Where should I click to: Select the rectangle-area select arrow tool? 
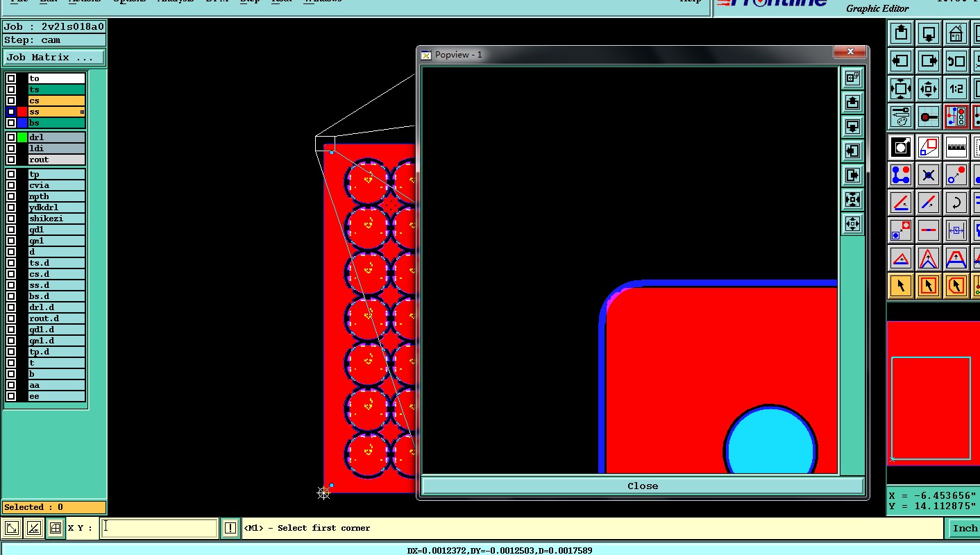tap(929, 285)
